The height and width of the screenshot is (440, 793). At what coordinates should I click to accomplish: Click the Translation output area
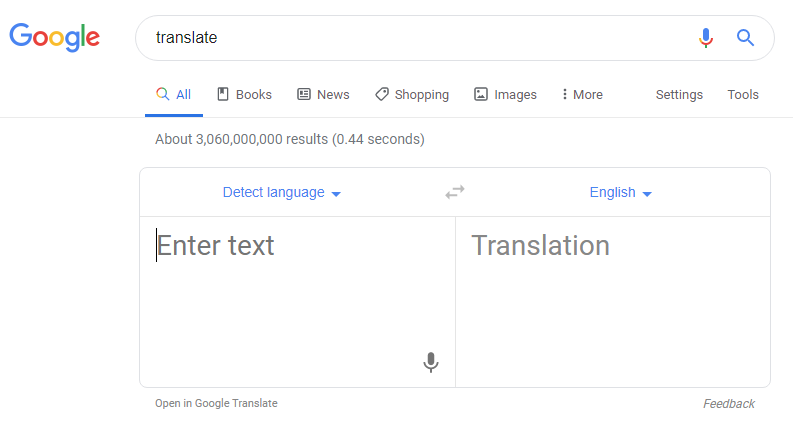coord(613,302)
